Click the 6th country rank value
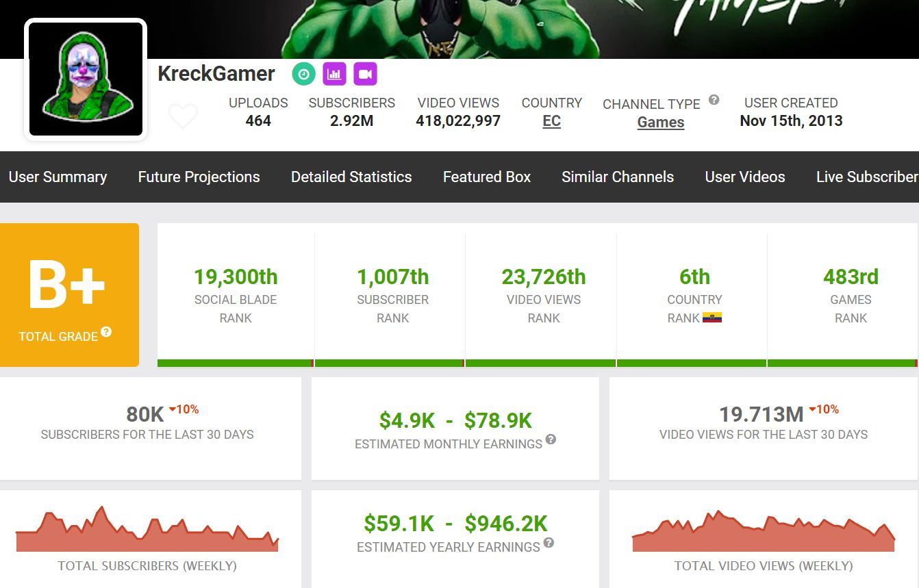919x588 pixels. (694, 277)
